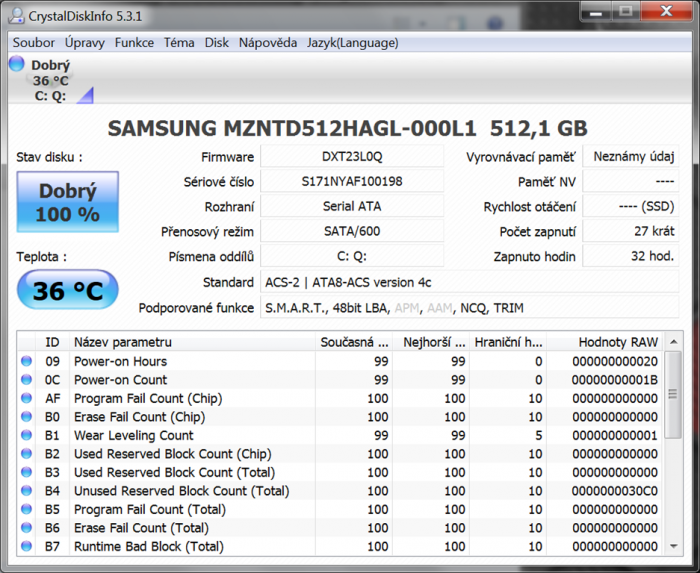Sort by the ID column header
This screenshot has height=573, width=700.
(53, 342)
